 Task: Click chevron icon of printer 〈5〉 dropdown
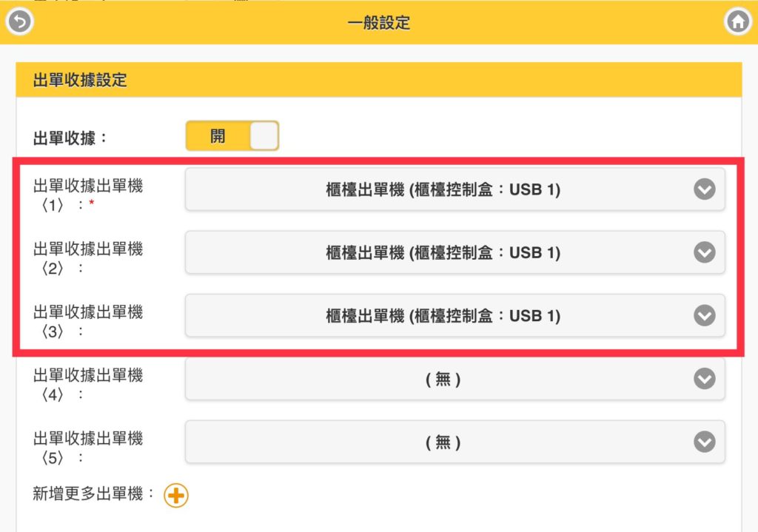tap(705, 442)
